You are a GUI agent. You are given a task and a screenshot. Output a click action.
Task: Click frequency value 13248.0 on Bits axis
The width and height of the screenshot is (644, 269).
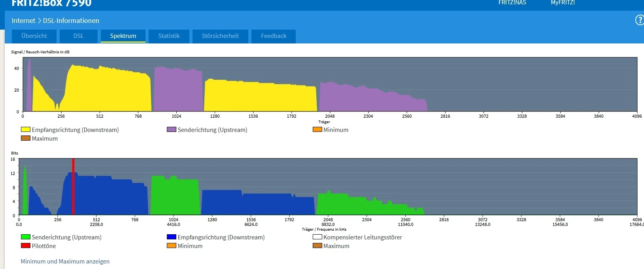483,224
